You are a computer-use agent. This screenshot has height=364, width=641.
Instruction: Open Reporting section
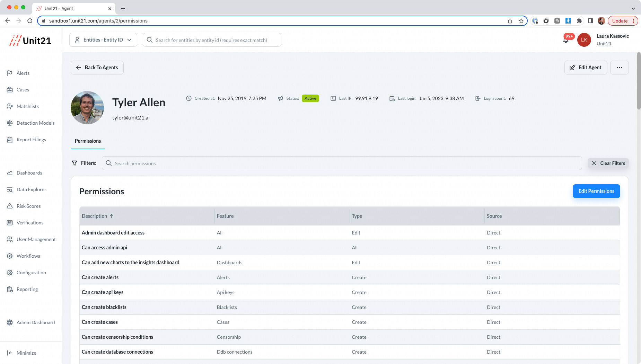[22, 289]
